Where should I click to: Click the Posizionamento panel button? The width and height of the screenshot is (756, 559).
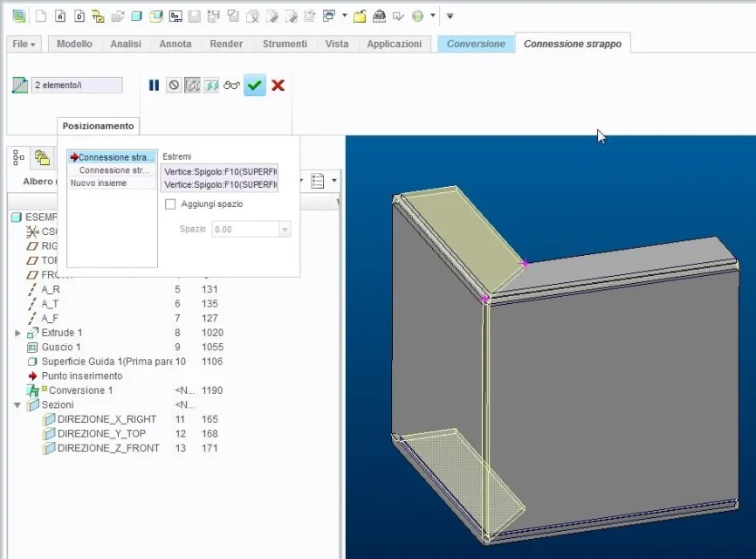pyautogui.click(x=98, y=126)
